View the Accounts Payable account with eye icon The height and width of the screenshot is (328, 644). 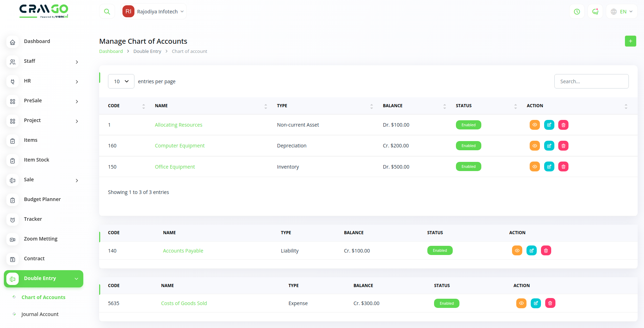[517, 251]
